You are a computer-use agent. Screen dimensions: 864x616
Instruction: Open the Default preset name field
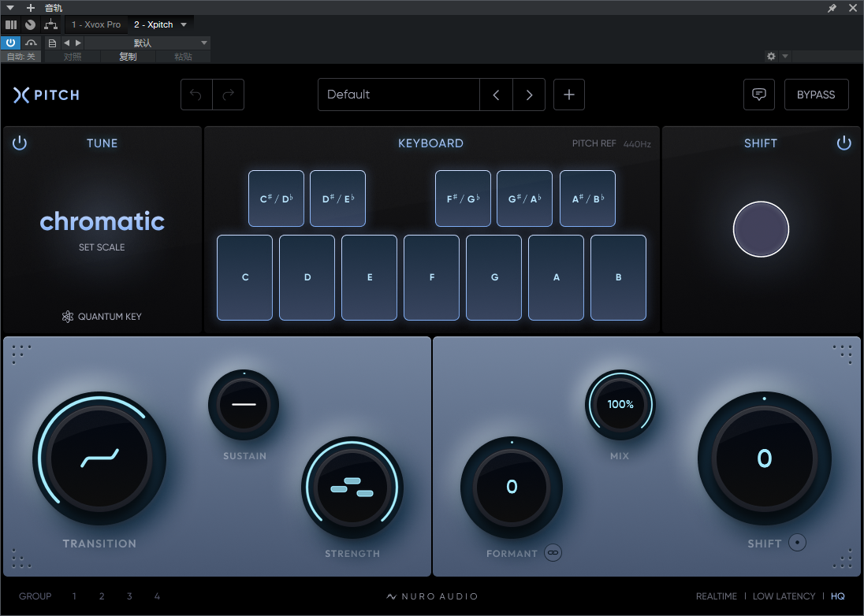[x=398, y=95]
